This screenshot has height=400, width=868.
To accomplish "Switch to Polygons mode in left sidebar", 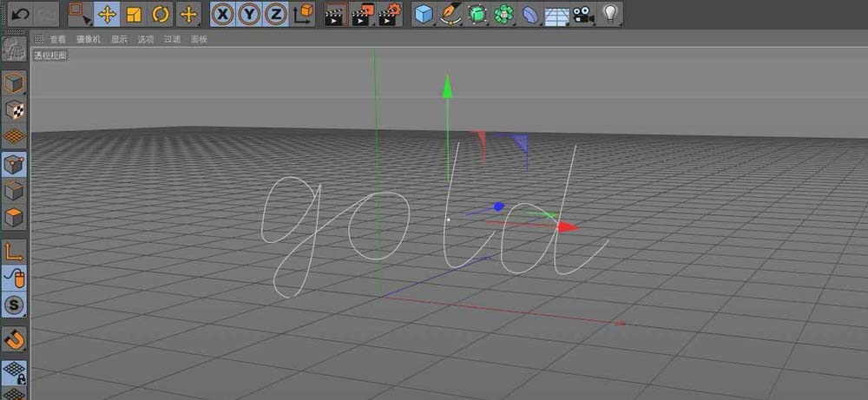I will tap(15, 217).
